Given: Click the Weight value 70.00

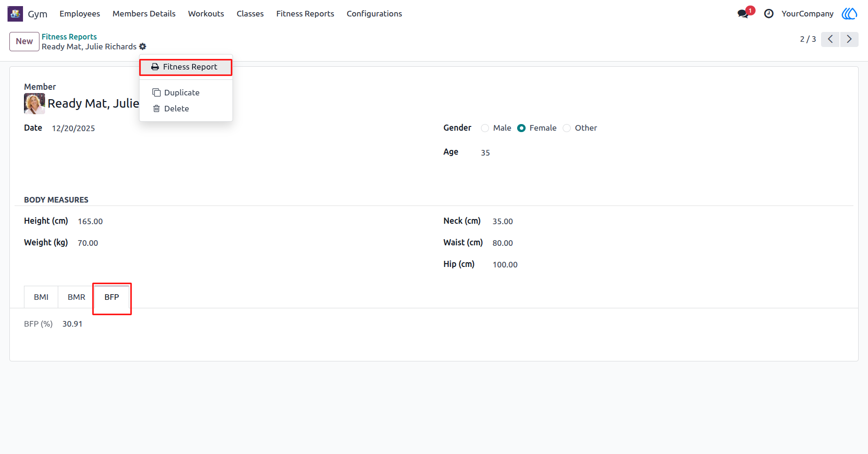Looking at the screenshot, I should point(88,243).
